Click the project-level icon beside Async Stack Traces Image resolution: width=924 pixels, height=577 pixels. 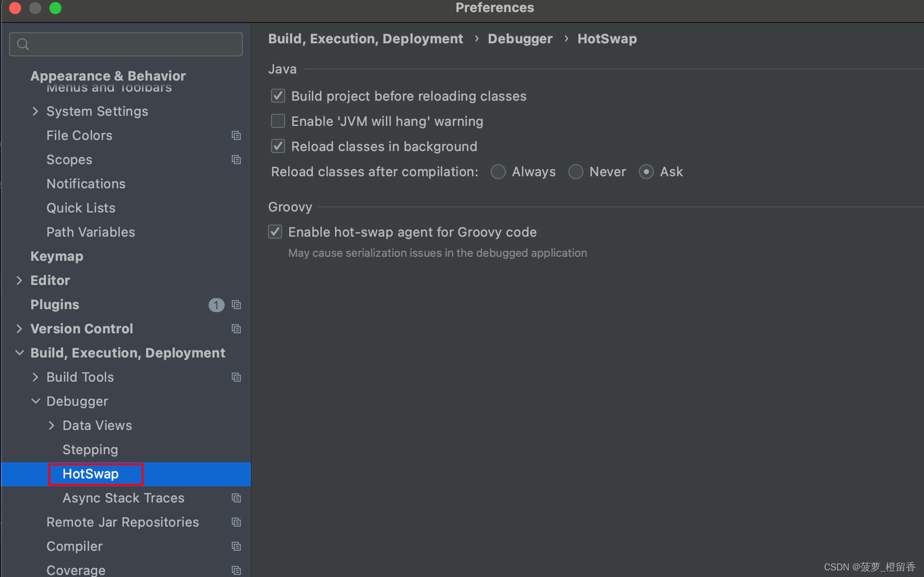click(236, 498)
